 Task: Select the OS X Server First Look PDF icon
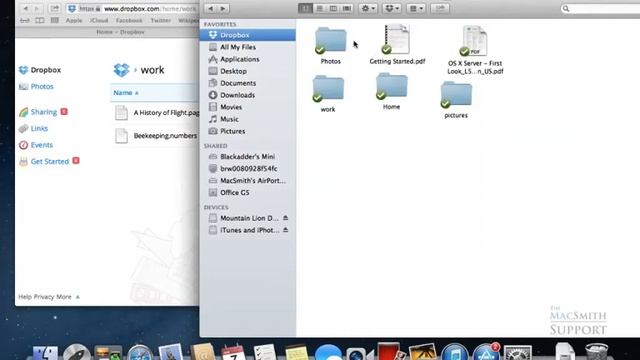474,40
